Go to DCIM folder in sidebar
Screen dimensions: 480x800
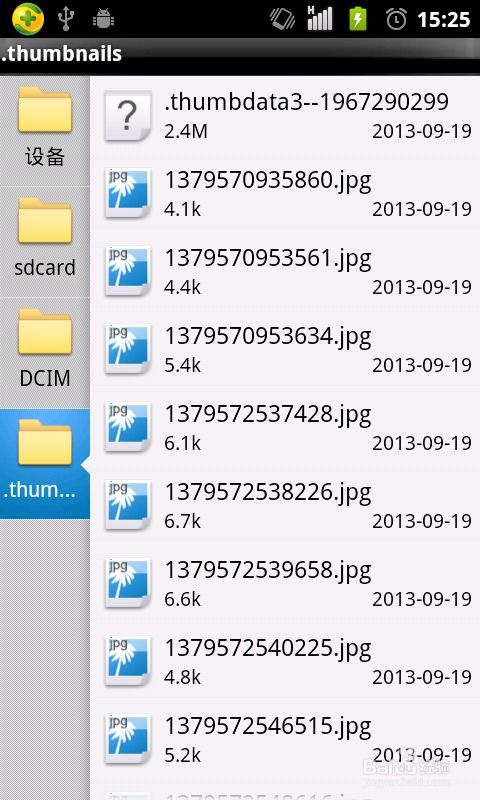pyautogui.click(x=45, y=353)
